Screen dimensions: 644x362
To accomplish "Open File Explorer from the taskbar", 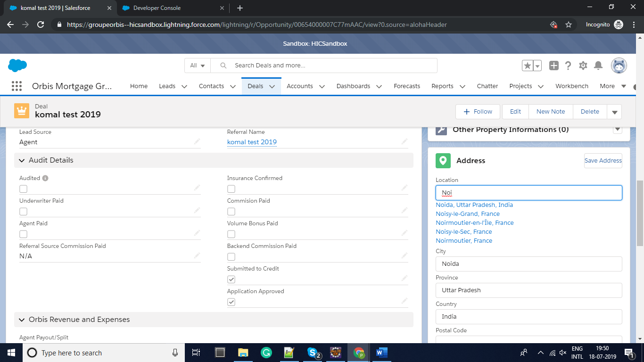I will click(243, 353).
